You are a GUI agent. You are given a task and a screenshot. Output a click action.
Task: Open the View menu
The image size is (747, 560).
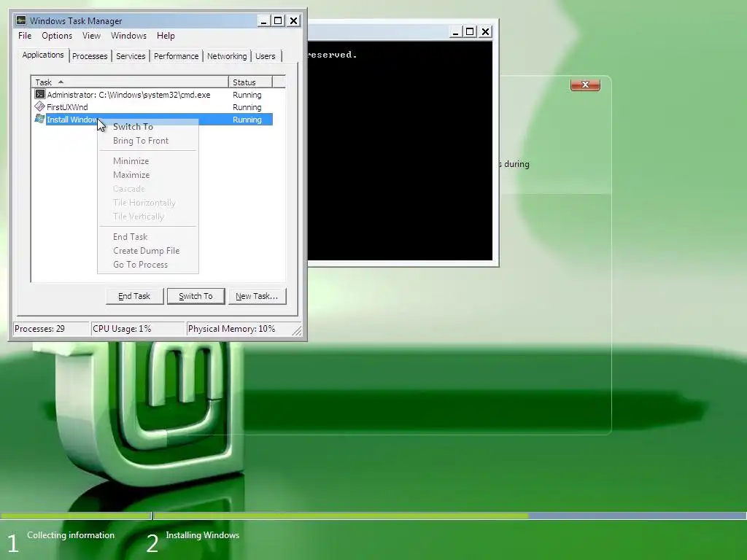pos(91,36)
